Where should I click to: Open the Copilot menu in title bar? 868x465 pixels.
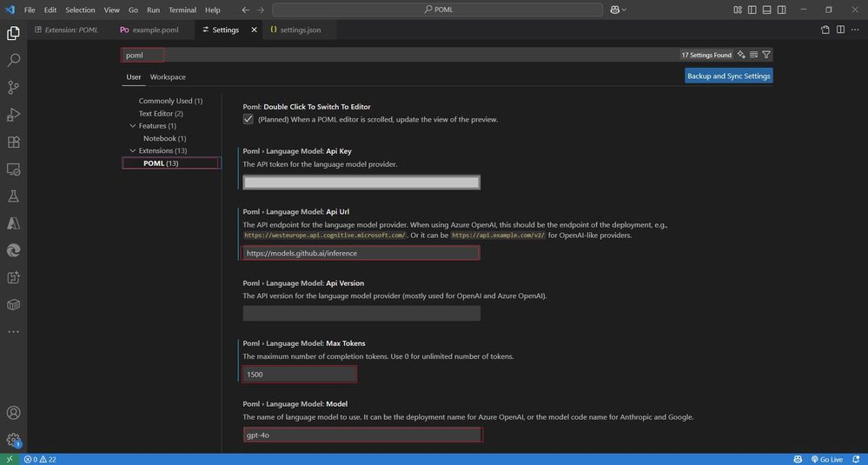(x=618, y=10)
